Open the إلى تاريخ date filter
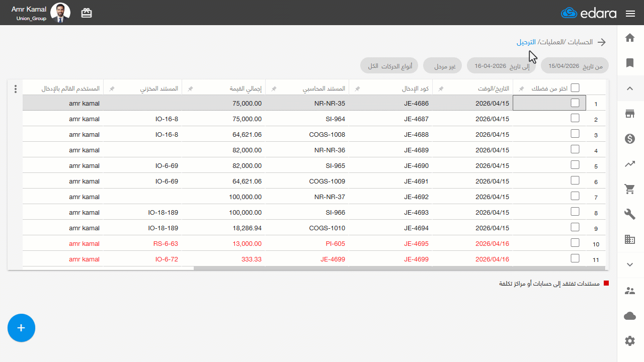The height and width of the screenshot is (362, 644). click(x=502, y=66)
